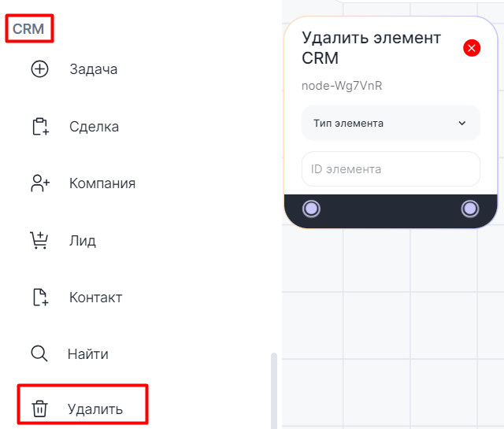The image size is (504, 429).
Task: Click the node title Удалить элемент CRM
Action: pos(372,48)
